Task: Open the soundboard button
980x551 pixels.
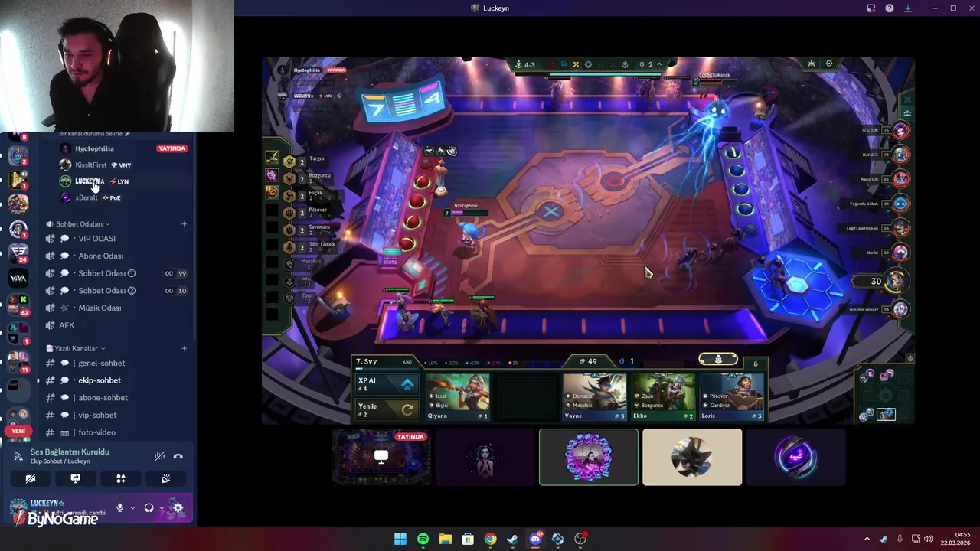Action: tap(165, 478)
